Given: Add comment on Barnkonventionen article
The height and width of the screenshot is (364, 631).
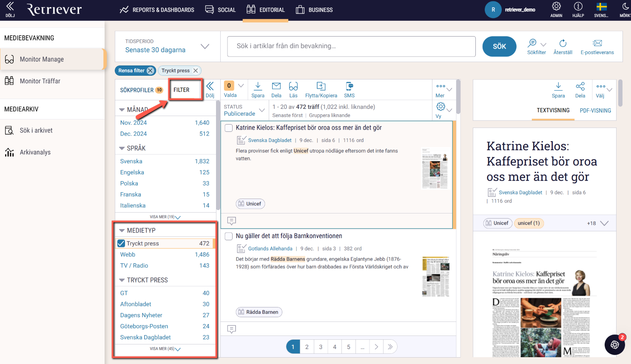Looking at the screenshot, I should 232,329.
